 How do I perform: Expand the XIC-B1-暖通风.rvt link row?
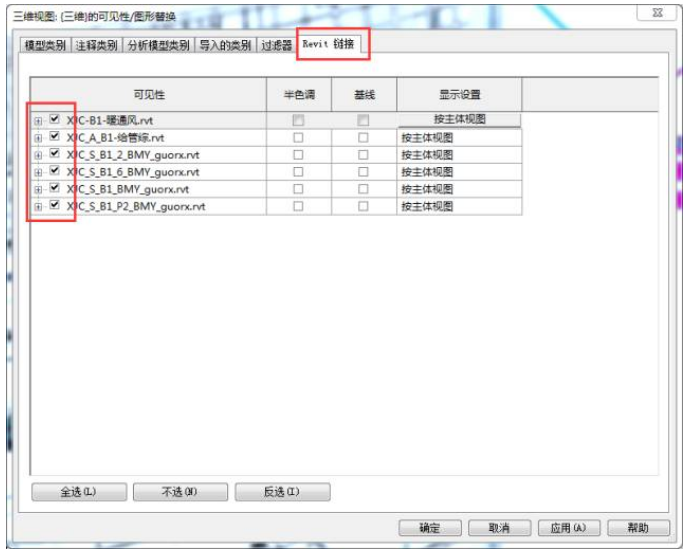click(x=39, y=120)
